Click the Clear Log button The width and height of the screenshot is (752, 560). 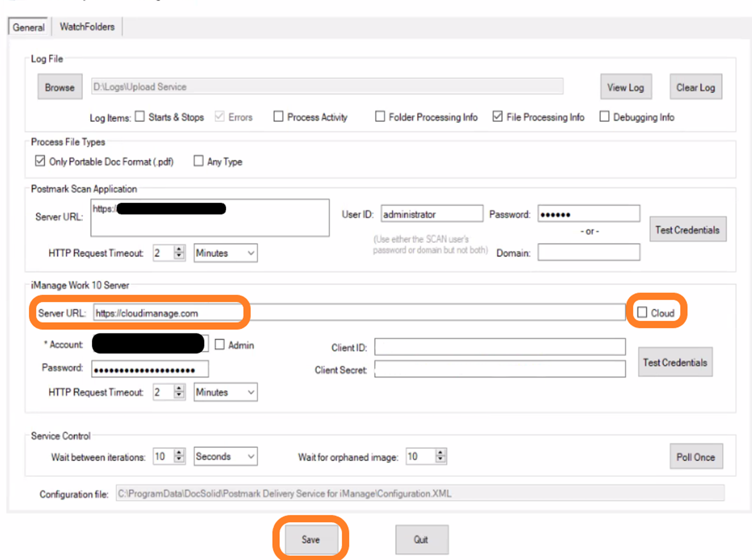pos(695,87)
